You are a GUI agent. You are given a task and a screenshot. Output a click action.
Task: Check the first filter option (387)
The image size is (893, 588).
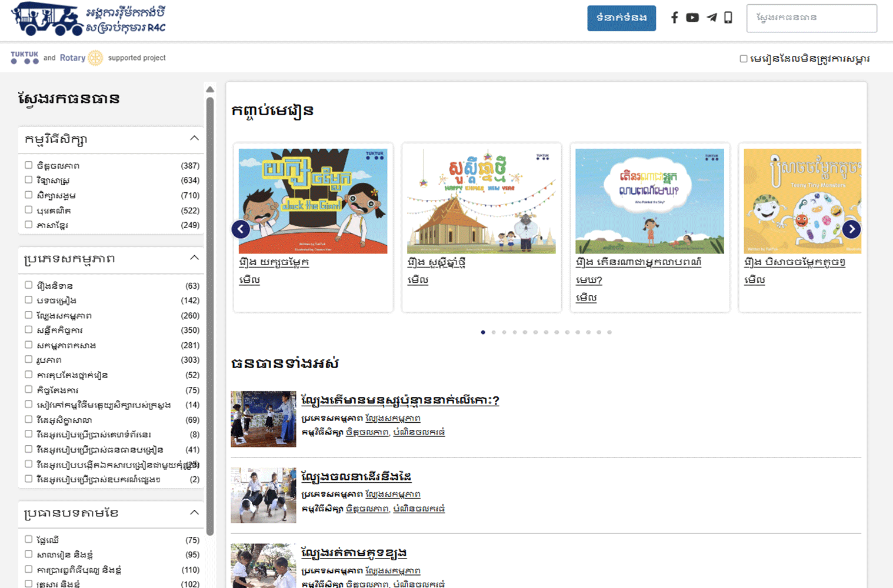coord(28,165)
